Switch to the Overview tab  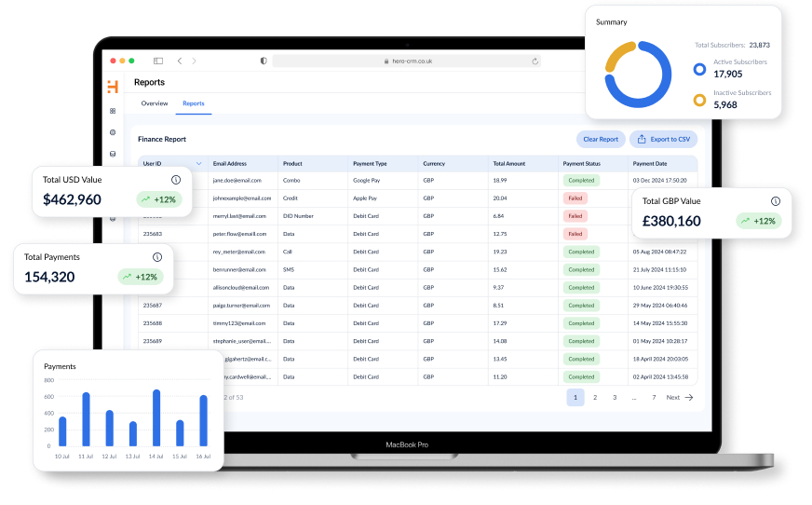coord(154,103)
